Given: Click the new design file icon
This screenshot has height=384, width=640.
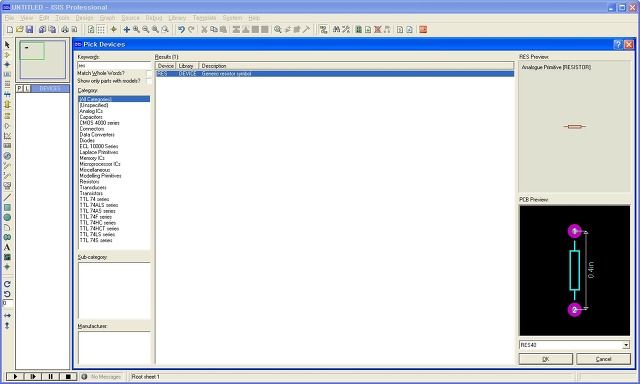Looking at the screenshot, I should (10, 29).
